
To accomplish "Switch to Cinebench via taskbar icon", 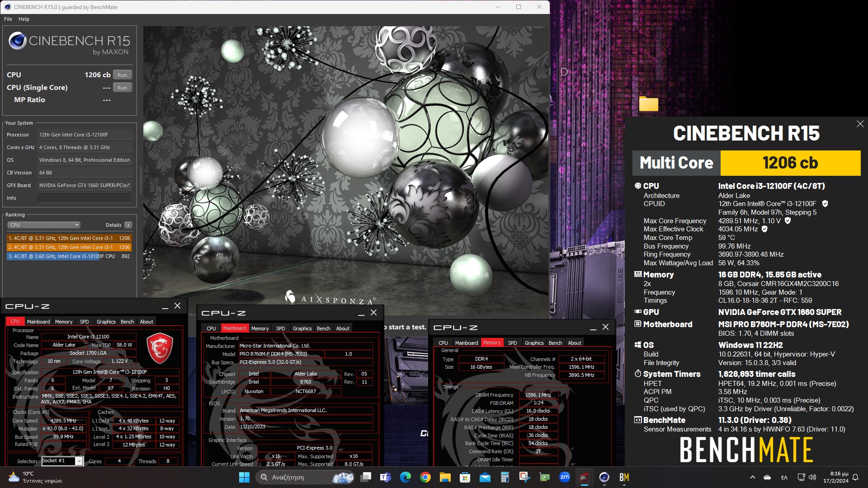I will pyautogui.click(x=604, y=477).
